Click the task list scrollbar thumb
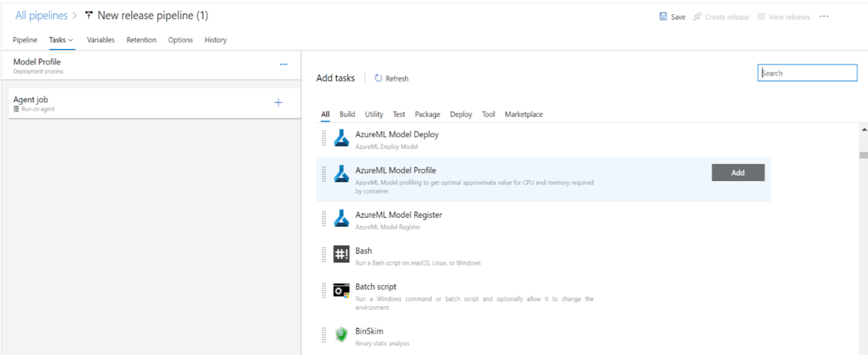The image size is (868, 355). [x=864, y=154]
